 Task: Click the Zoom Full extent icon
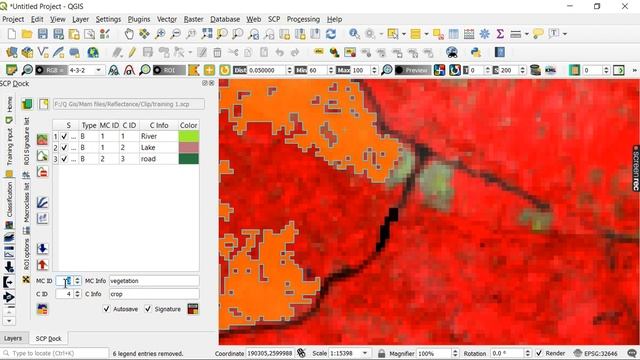(x=207, y=34)
